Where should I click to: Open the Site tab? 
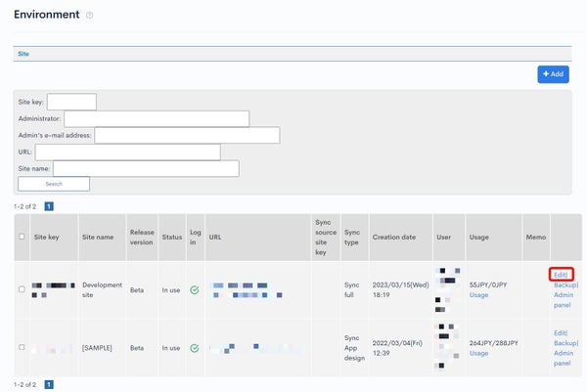pyautogui.click(x=23, y=54)
